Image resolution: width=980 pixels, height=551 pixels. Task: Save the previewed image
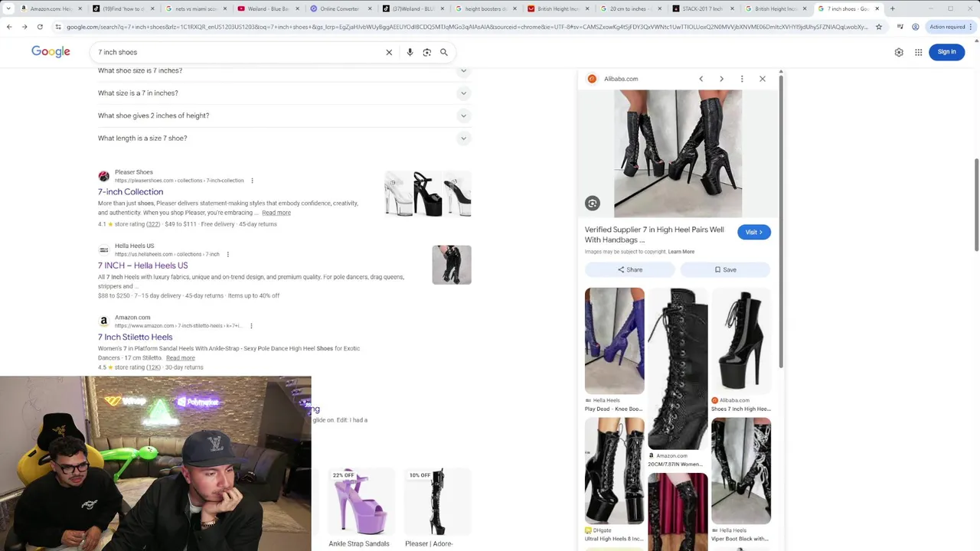tap(725, 269)
